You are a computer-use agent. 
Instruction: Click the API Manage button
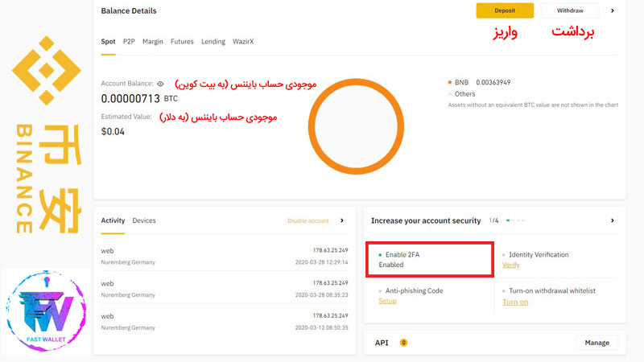pos(597,343)
